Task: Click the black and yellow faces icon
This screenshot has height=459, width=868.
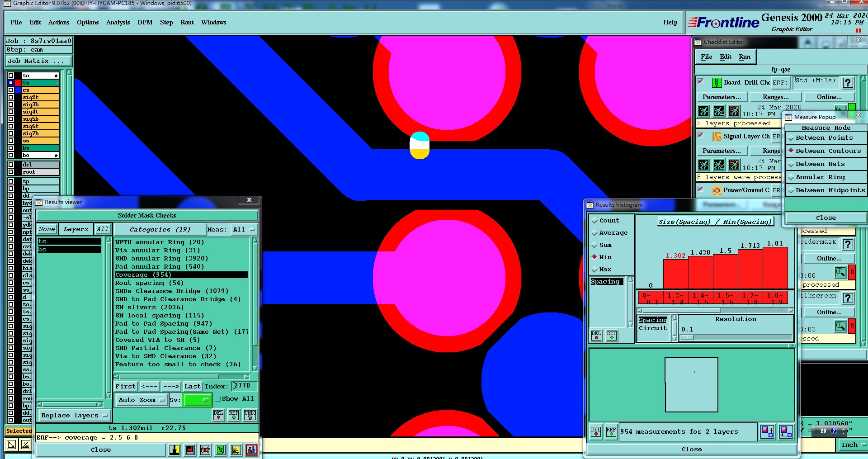Action: pos(175,450)
